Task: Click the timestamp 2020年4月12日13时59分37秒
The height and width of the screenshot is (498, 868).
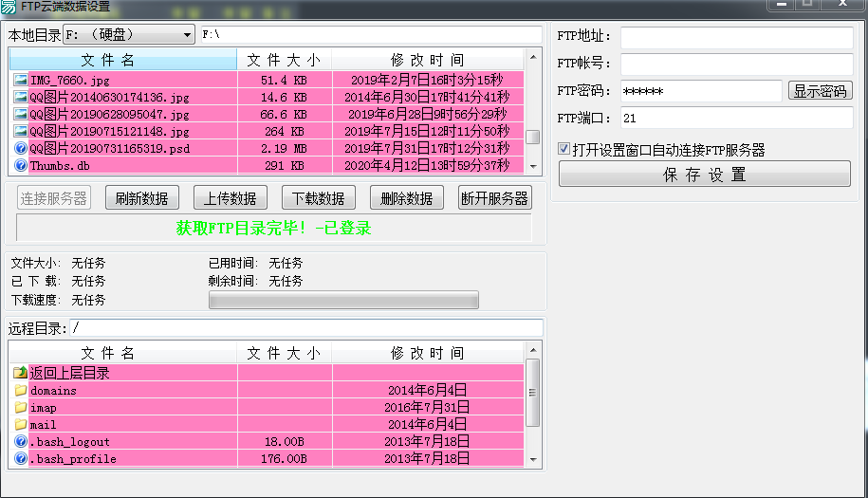Action: pyautogui.click(x=427, y=165)
